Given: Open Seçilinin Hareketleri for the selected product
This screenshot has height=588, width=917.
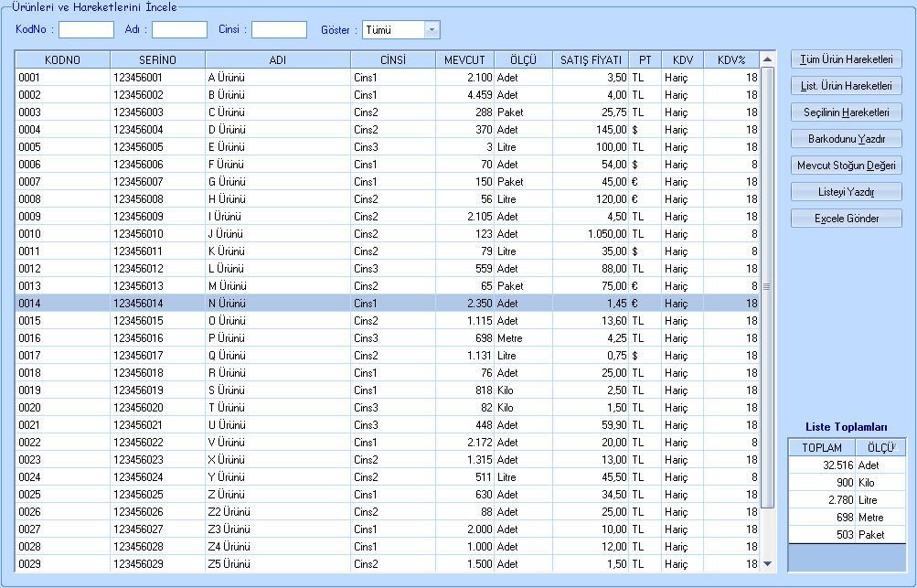Looking at the screenshot, I should (846, 112).
